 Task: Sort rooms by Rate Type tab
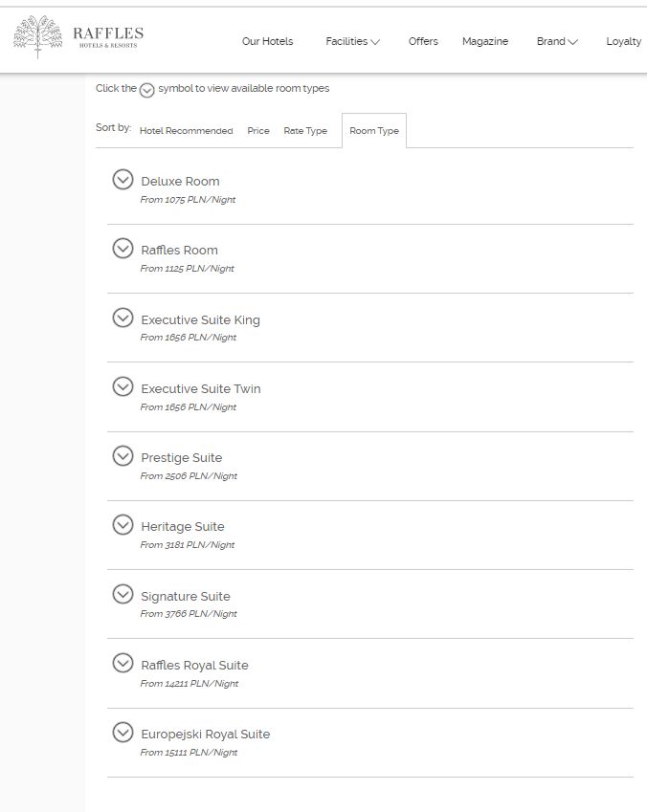tap(305, 131)
